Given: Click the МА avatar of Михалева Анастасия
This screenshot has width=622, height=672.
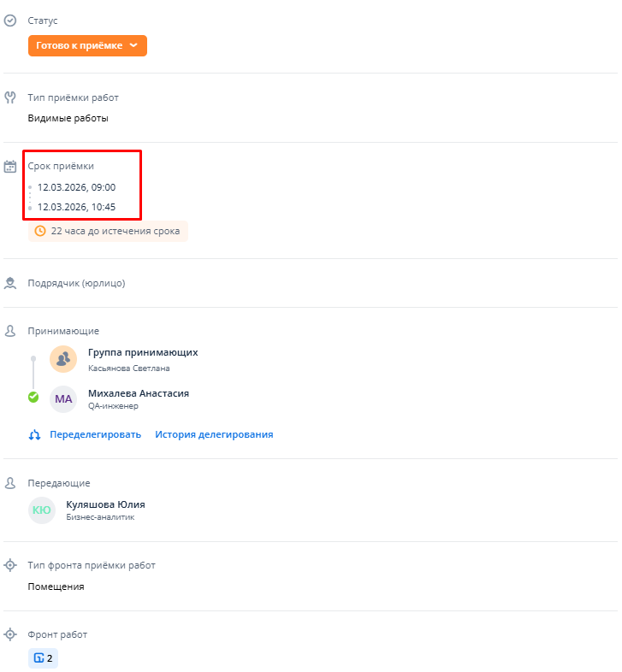Looking at the screenshot, I should click(63, 399).
